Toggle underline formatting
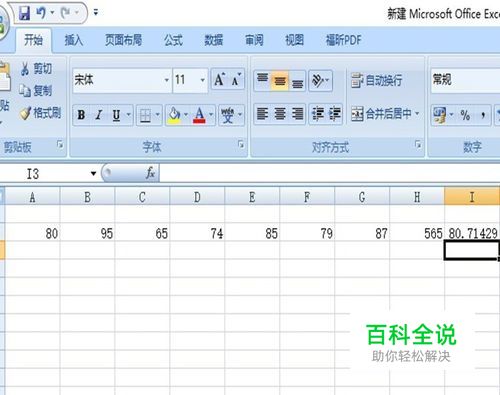The width and height of the screenshot is (500, 395). coord(116,115)
